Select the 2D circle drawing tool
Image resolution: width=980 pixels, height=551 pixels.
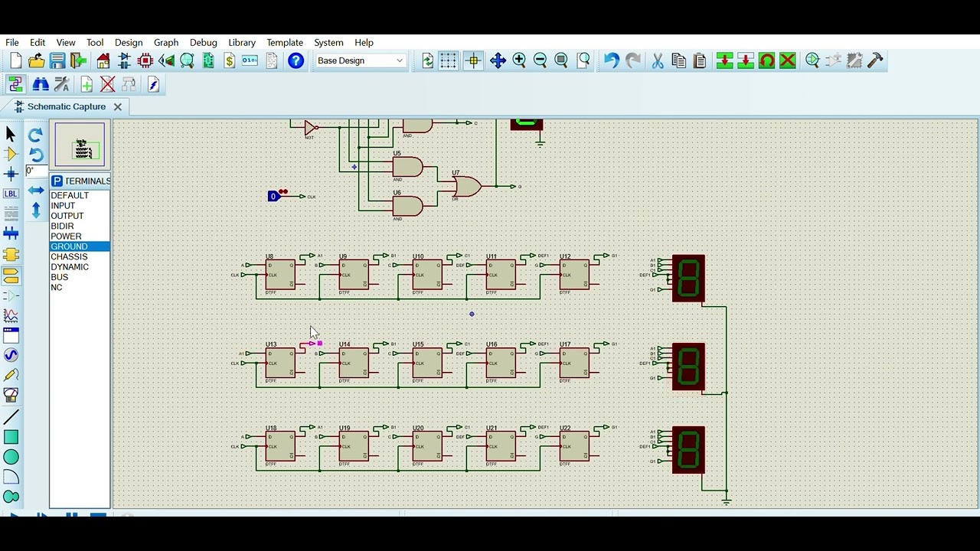(11, 457)
